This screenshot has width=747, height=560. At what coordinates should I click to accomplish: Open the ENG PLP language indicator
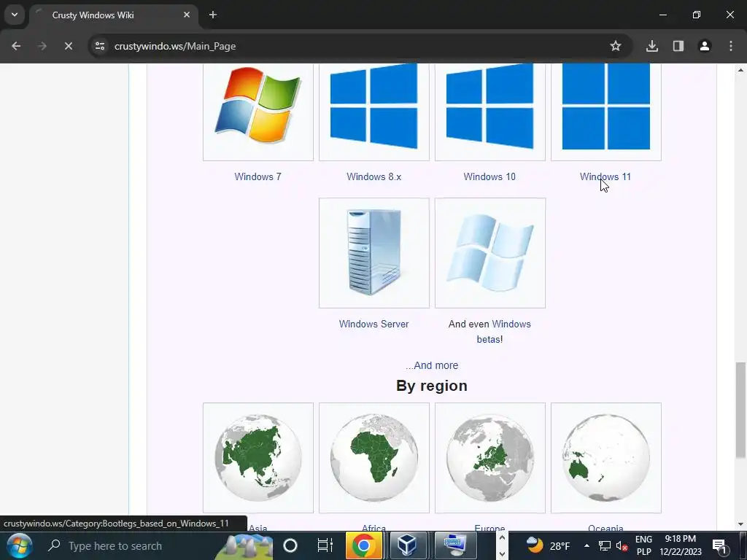[643, 545]
